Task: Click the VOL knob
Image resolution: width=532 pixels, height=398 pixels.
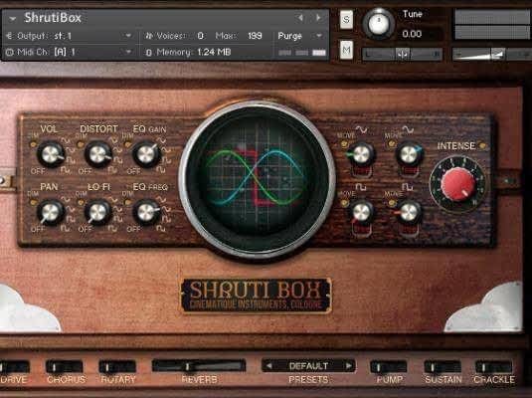Action: tap(51, 154)
